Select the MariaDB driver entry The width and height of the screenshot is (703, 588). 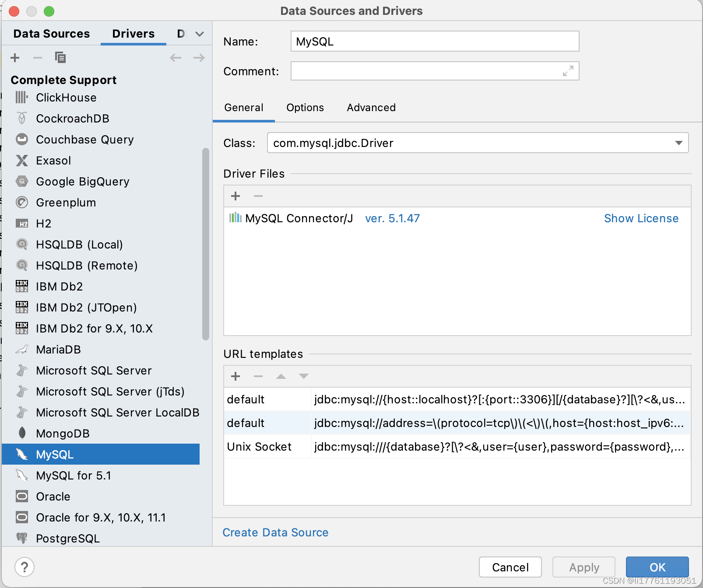(58, 349)
